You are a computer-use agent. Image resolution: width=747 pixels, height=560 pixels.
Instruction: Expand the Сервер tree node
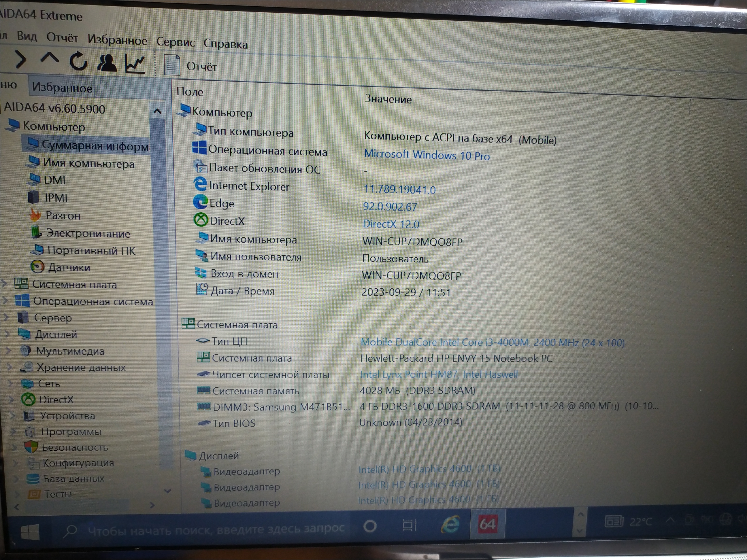(6, 317)
